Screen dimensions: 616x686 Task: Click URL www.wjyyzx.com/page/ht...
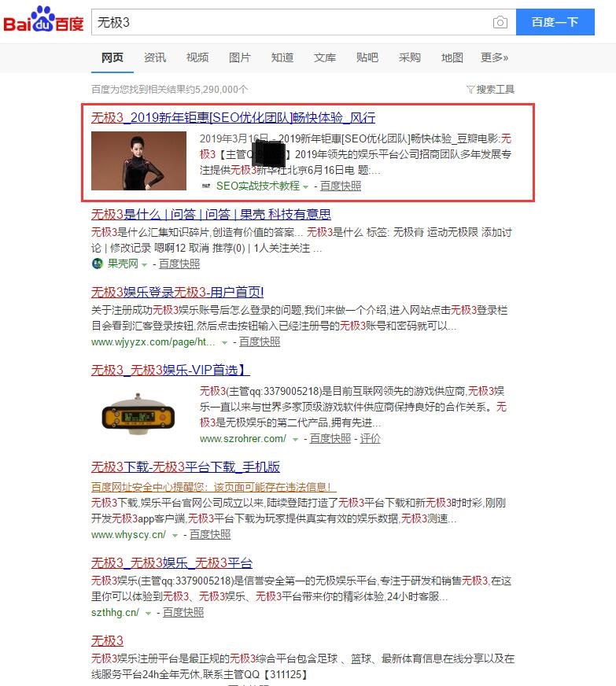click(153, 341)
